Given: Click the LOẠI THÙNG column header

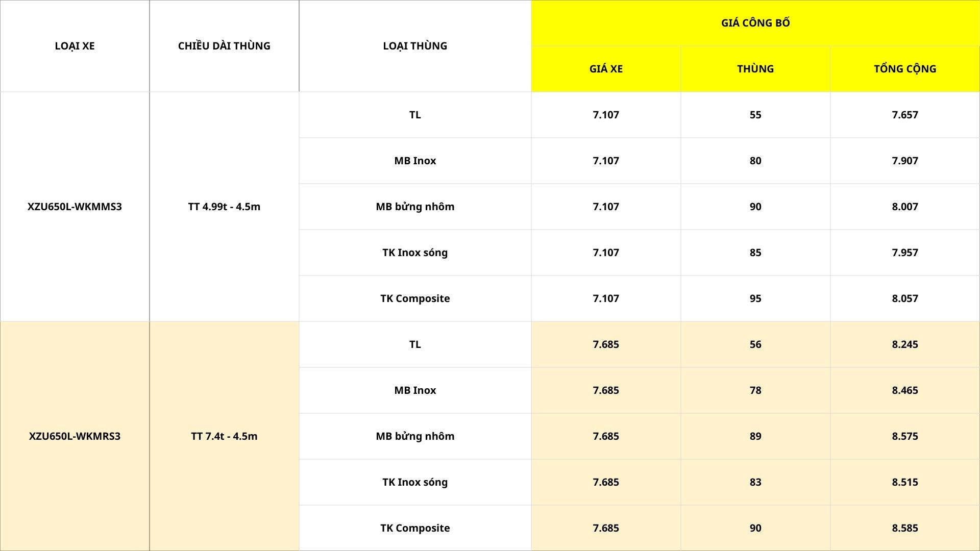Looking at the screenshot, I should click(x=414, y=46).
